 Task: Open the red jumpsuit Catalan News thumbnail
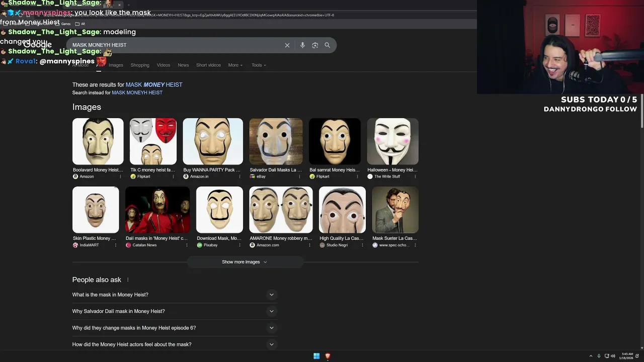[x=157, y=210]
